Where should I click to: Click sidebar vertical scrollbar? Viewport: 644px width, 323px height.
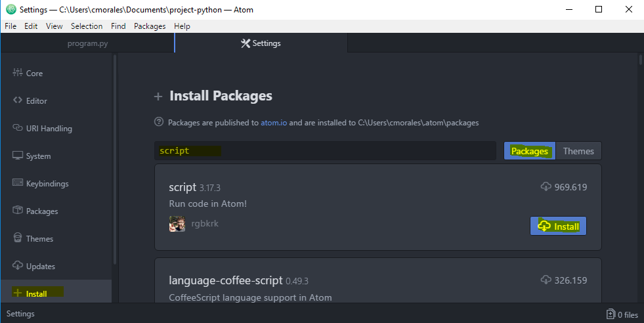[x=115, y=160]
